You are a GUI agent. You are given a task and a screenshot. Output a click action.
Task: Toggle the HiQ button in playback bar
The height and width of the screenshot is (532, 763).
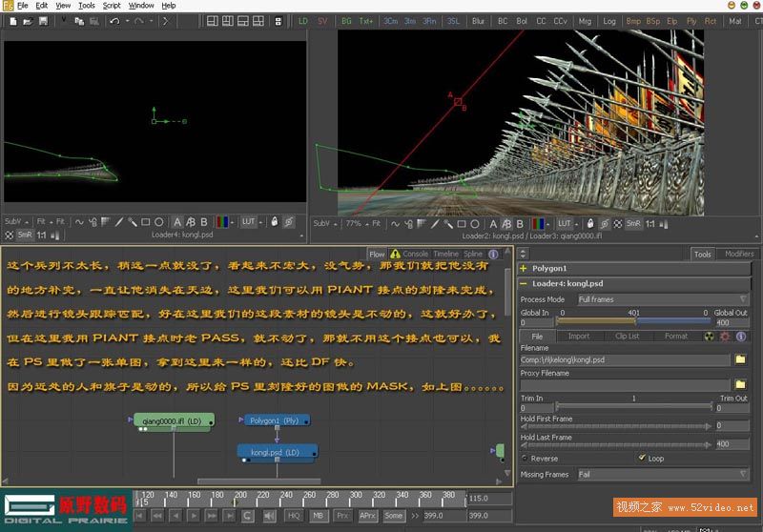(x=294, y=516)
